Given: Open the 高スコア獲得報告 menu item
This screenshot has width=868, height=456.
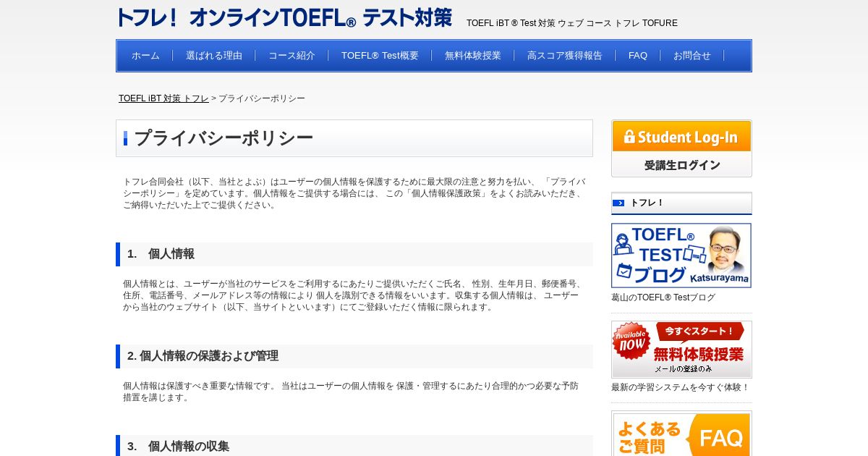Looking at the screenshot, I should pos(565,56).
